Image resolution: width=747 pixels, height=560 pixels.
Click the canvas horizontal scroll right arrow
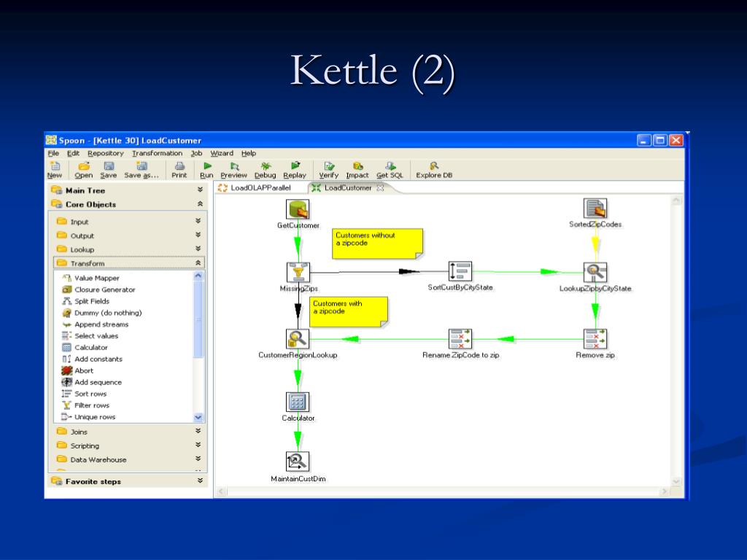[665, 491]
